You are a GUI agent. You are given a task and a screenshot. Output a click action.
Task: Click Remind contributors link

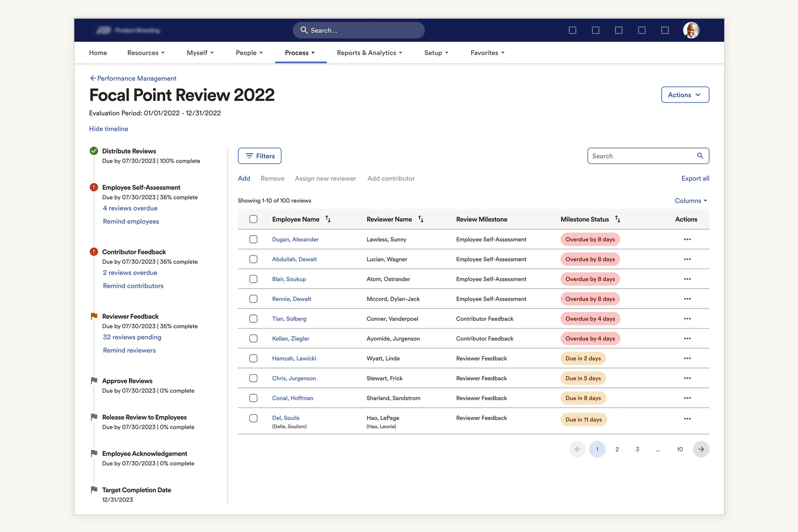(x=133, y=286)
